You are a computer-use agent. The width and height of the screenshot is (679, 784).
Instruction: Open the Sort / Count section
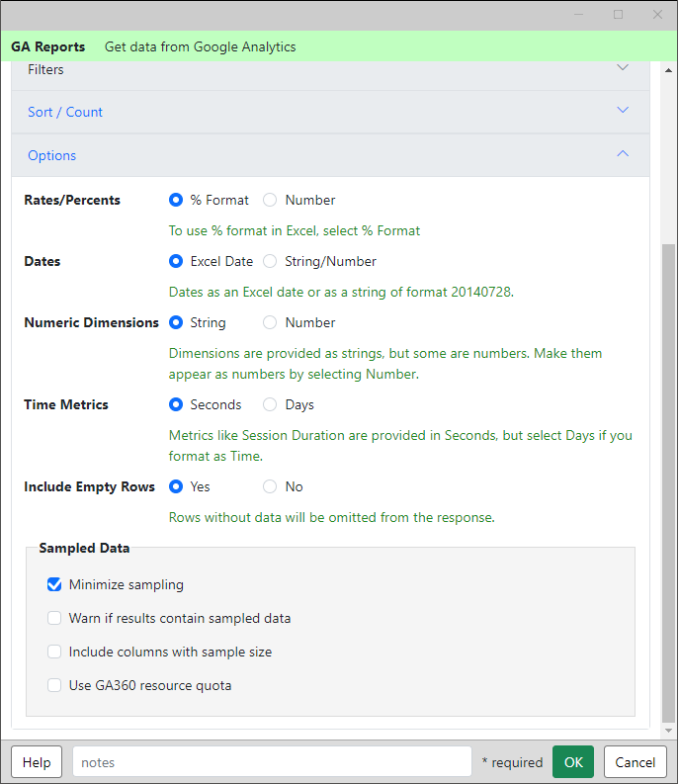coord(330,112)
